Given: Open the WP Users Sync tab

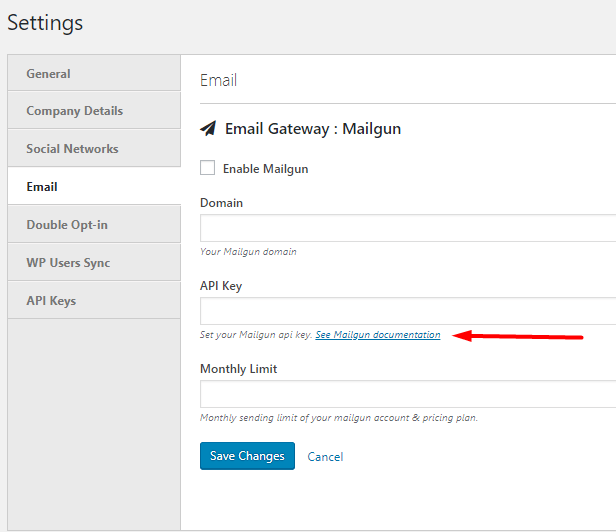Looking at the screenshot, I should [x=94, y=262].
